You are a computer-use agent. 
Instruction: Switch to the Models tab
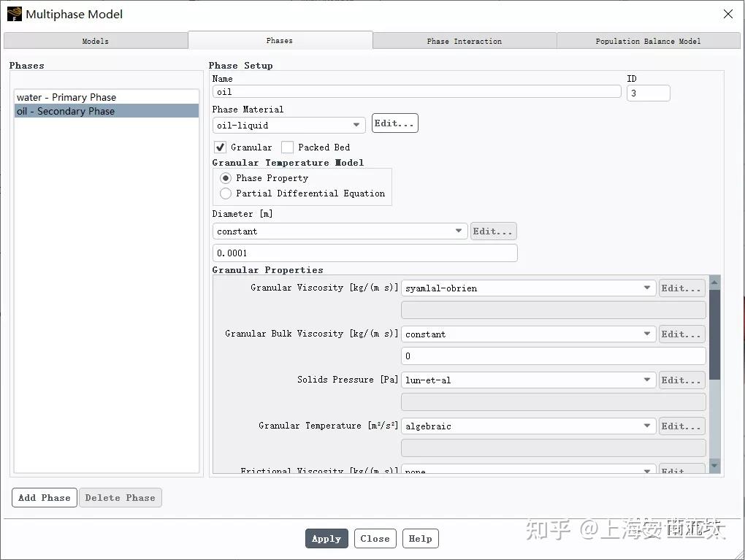[96, 41]
